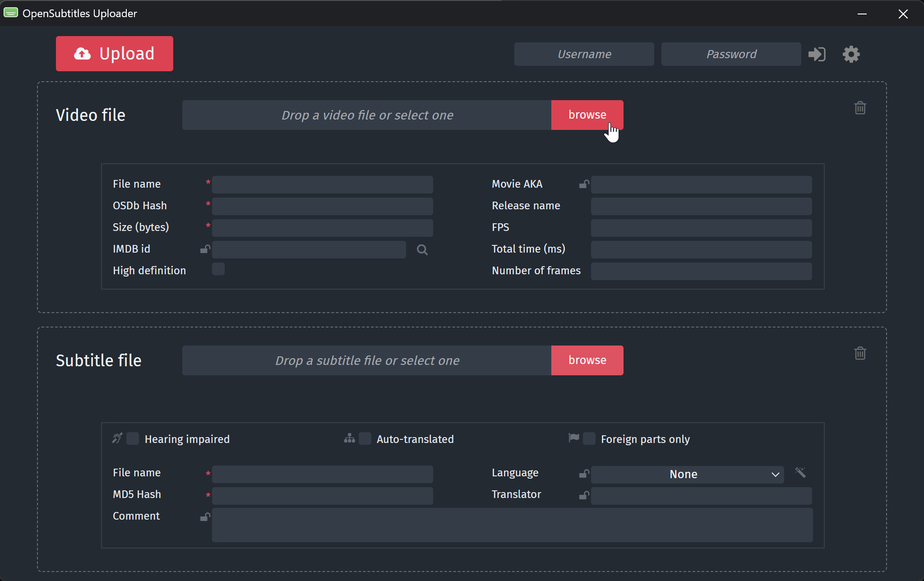Image resolution: width=924 pixels, height=581 pixels.
Task: Enable Foreign parts only checkbox
Action: (589, 438)
